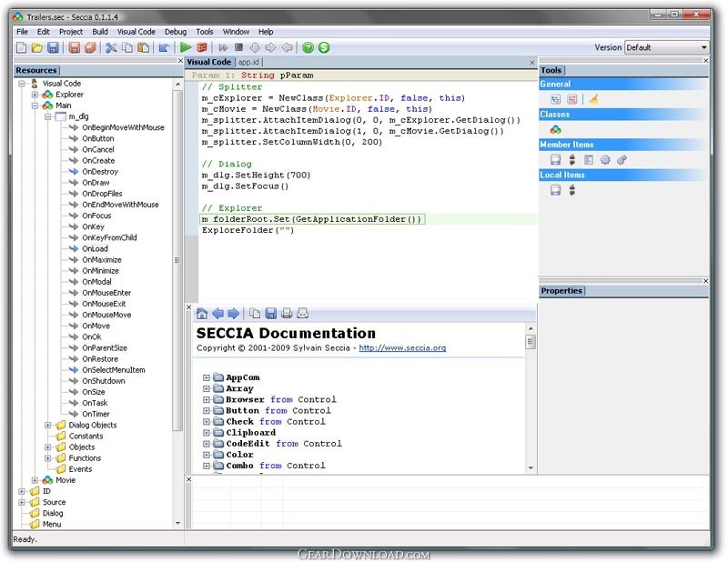Expand the Functions folder node
The height and width of the screenshot is (562, 728).
48,458
